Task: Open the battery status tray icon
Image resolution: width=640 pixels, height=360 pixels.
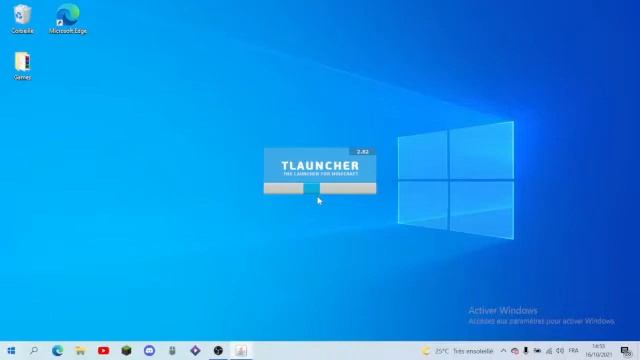Action: point(537,351)
